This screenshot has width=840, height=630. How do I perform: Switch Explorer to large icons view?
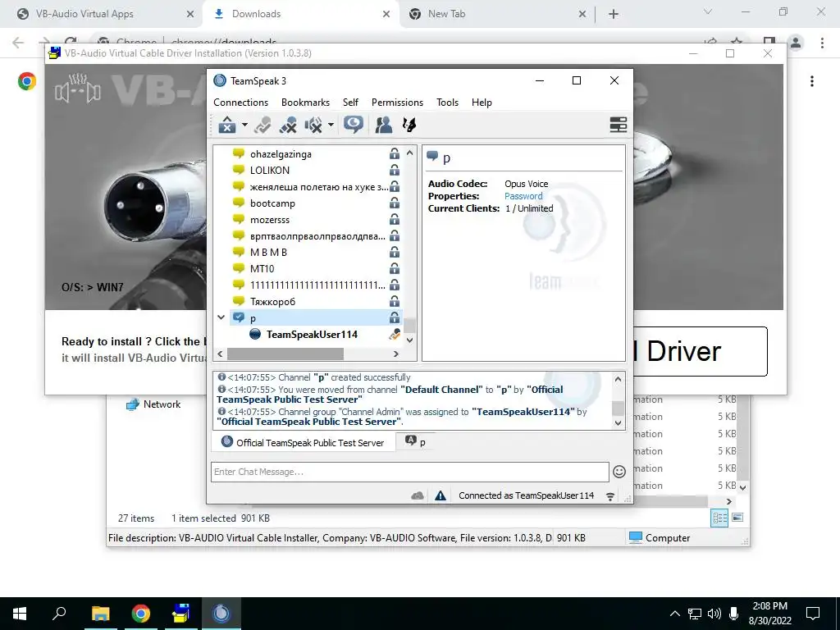point(737,518)
